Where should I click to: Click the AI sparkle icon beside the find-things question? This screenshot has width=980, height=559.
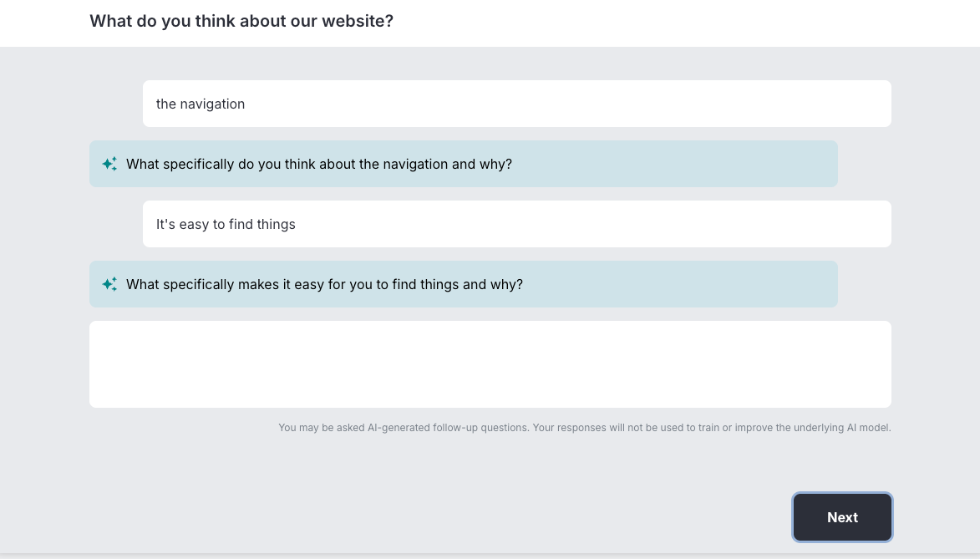point(109,284)
